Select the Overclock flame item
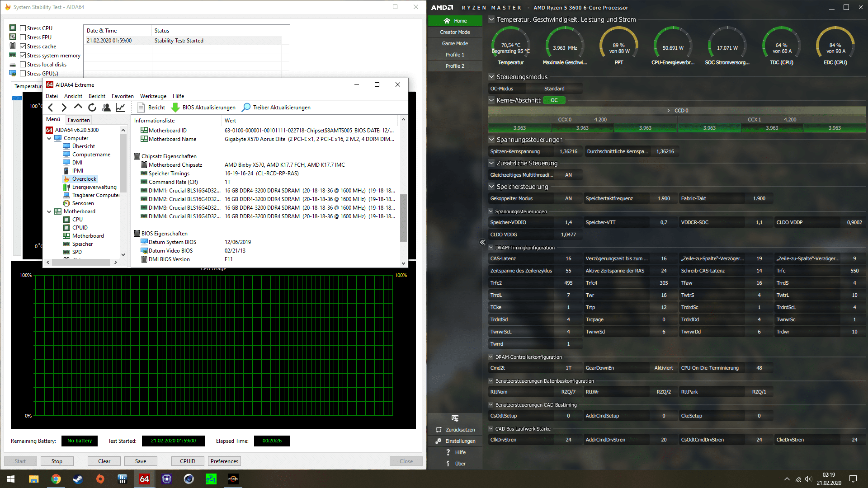 [x=80, y=179]
